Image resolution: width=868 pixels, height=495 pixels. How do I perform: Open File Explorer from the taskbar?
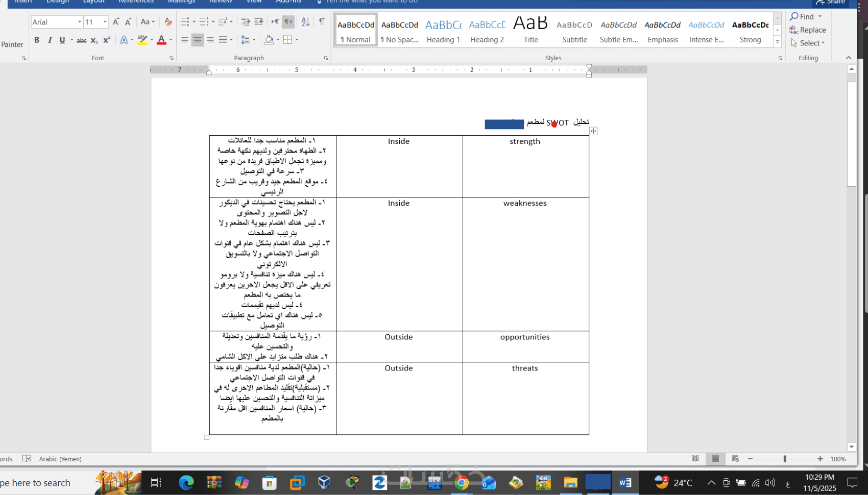(x=570, y=482)
